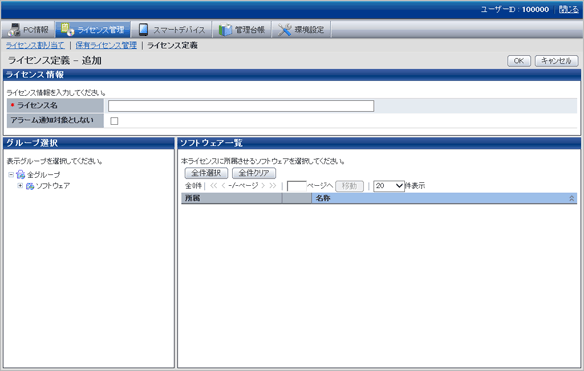Image resolution: width=584 pixels, height=371 pixels.
Task: Go to next page with > icon
Action: [x=263, y=186]
